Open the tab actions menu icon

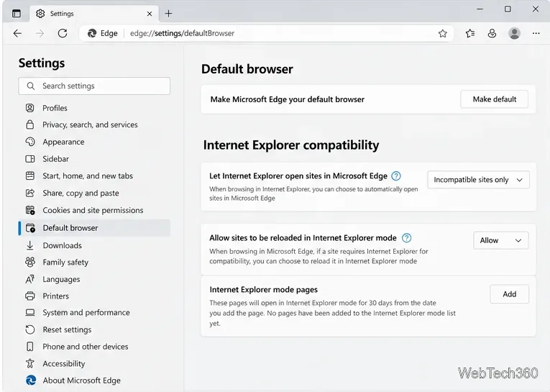(16, 14)
